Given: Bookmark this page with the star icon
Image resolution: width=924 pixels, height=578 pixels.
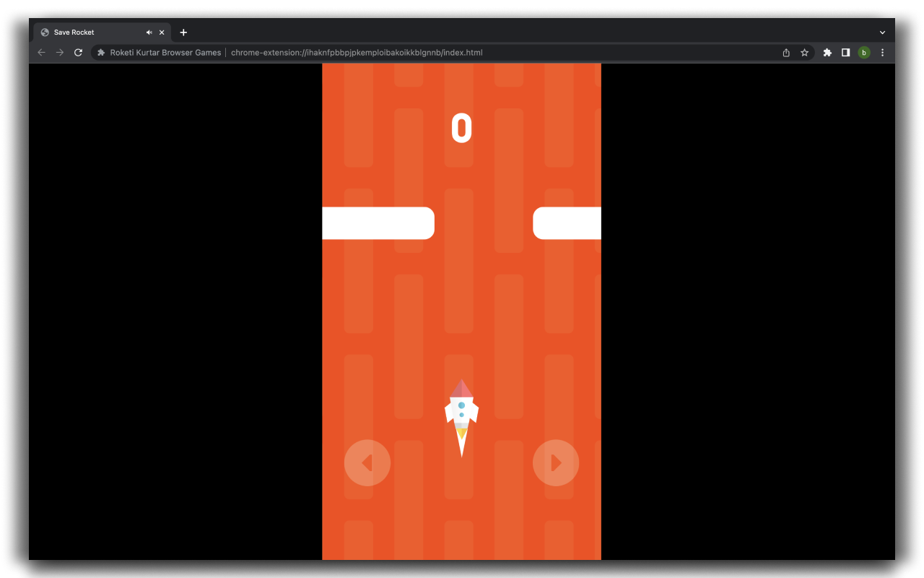Looking at the screenshot, I should (805, 52).
